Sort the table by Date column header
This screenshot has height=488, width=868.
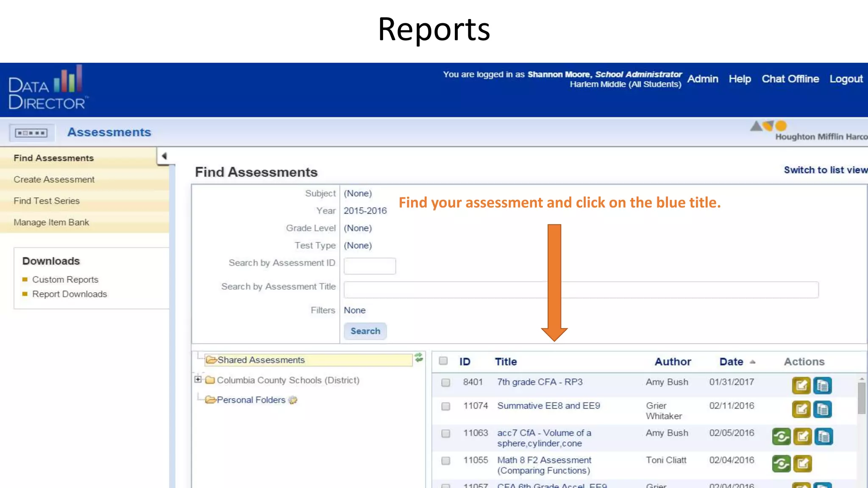point(732,362)
